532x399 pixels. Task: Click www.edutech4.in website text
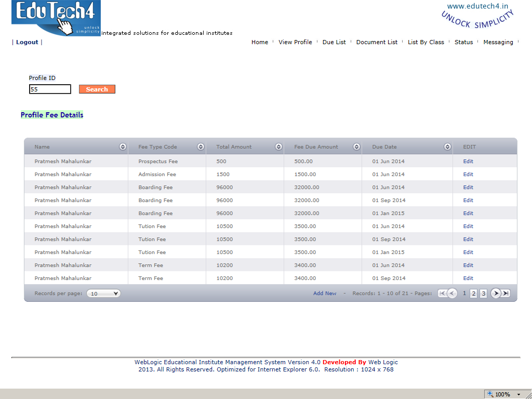coord(477,6)
